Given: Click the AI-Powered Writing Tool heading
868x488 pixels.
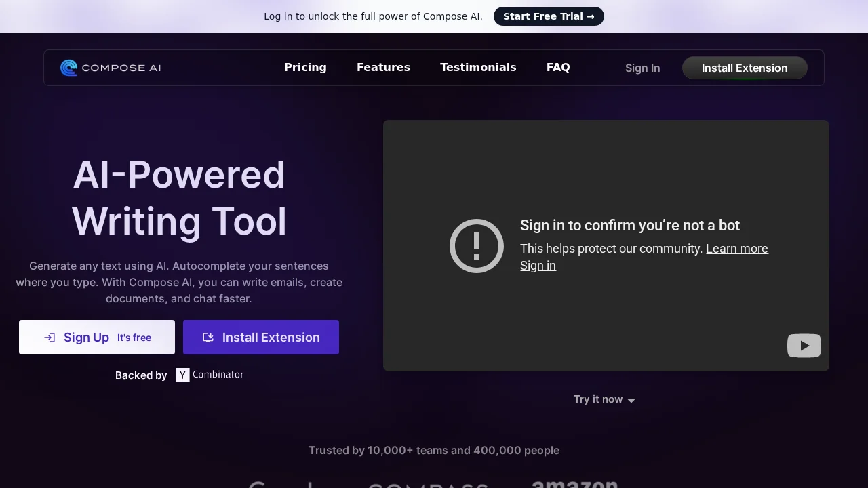Looking at the screenshot, I should click(x=179, y=198).
